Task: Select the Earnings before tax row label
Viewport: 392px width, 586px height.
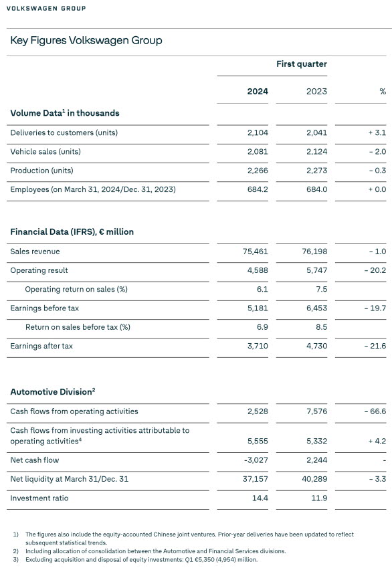Action: pos(44,308)
